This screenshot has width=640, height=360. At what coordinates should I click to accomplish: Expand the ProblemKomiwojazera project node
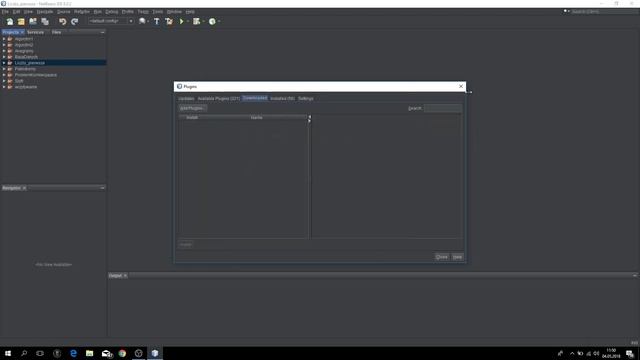coord(4,75)
